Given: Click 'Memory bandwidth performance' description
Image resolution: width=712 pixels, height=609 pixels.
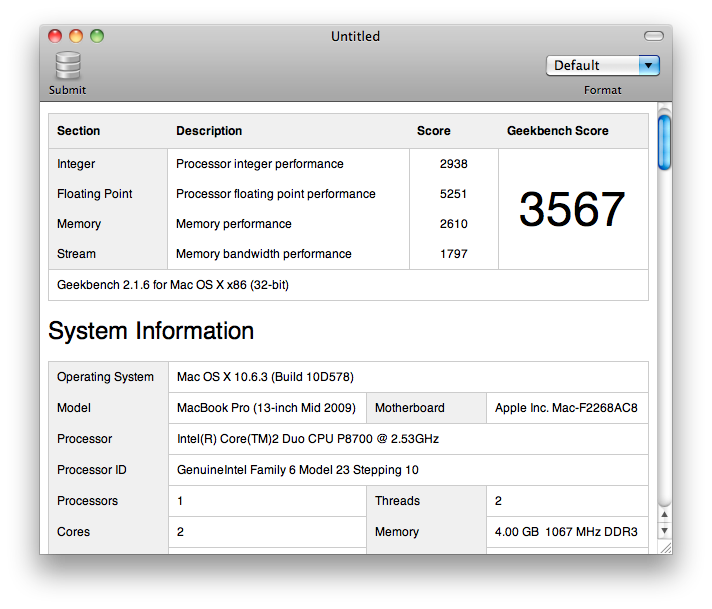Looking at the screenshot, I should pos(264,254).
